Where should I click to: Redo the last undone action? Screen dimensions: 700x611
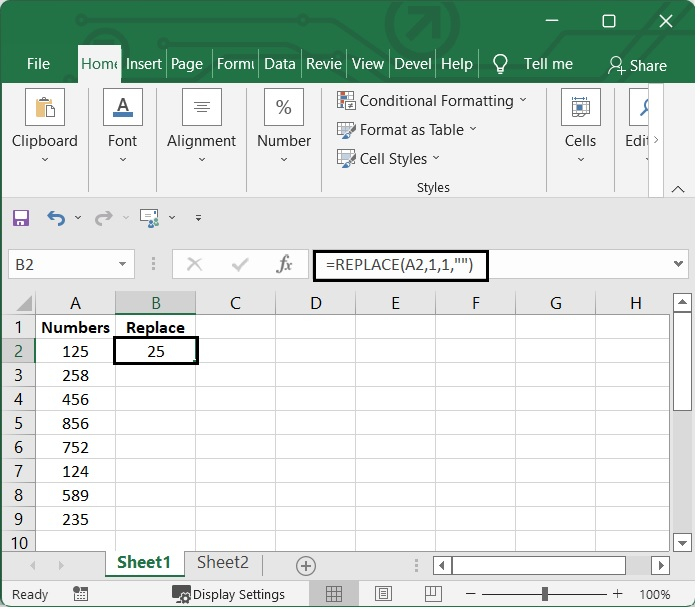pyautogui.click(x=104, y=218)
